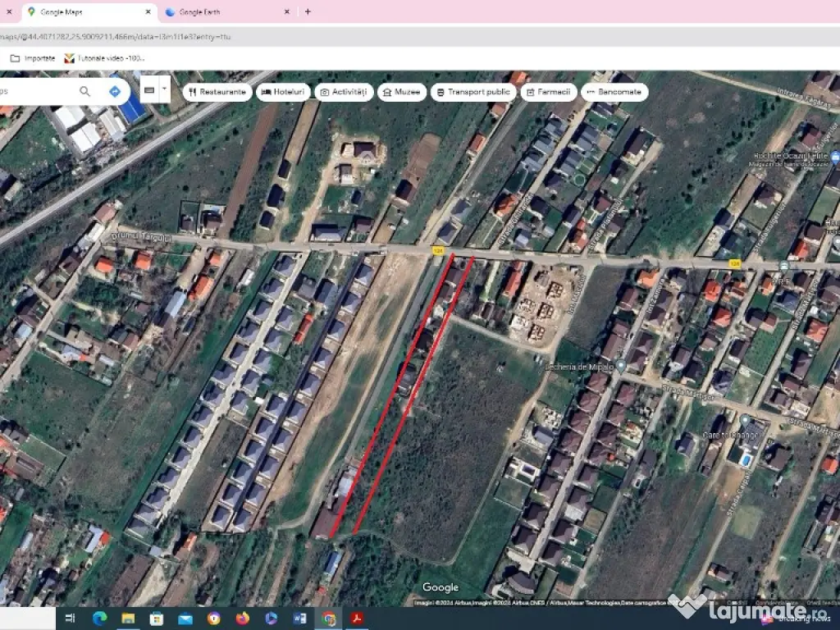Open the Importate bookmarks folder
The width and height of the screenshot is (840, 630).
coord(33,58)
